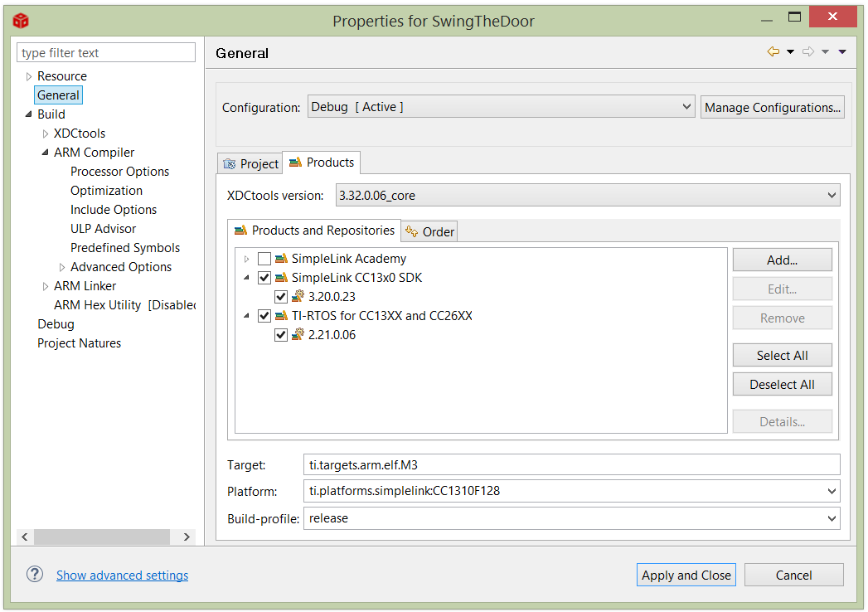Click the forward navigation arrow icon
The width and height of the screenshot is (868, 612).
[x=808, y=52]
